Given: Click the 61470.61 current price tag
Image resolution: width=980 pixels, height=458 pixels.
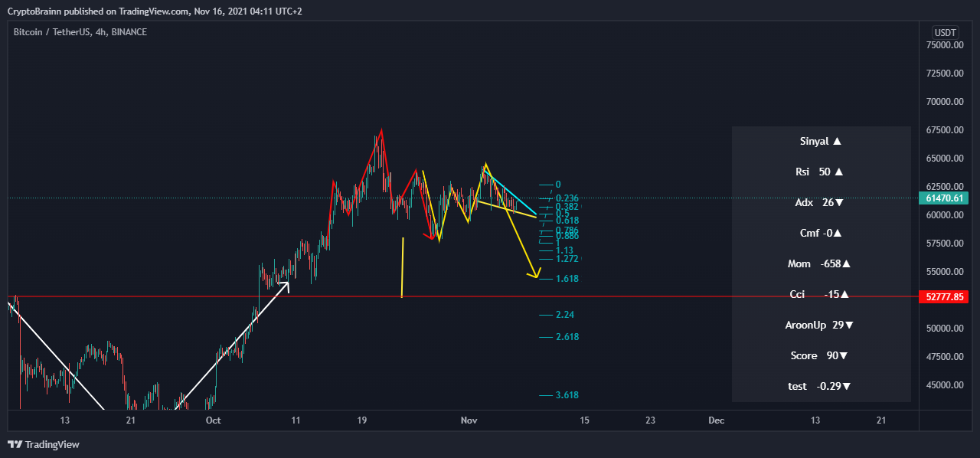Looking at the screenshot, I should click(x=943, y=198).
